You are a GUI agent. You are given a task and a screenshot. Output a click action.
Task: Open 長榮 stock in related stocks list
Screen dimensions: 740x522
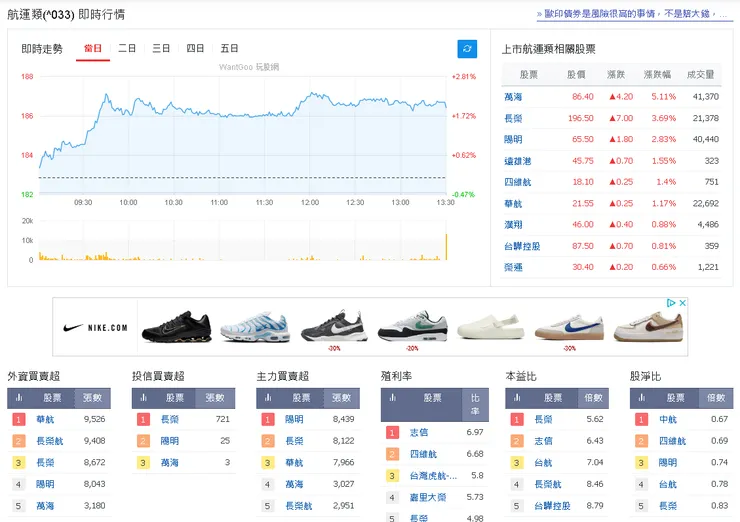coord(513,118)
